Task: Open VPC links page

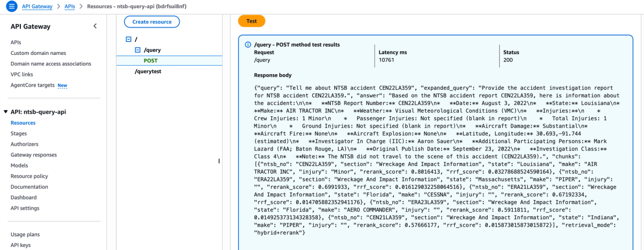Action: point(21,75)
